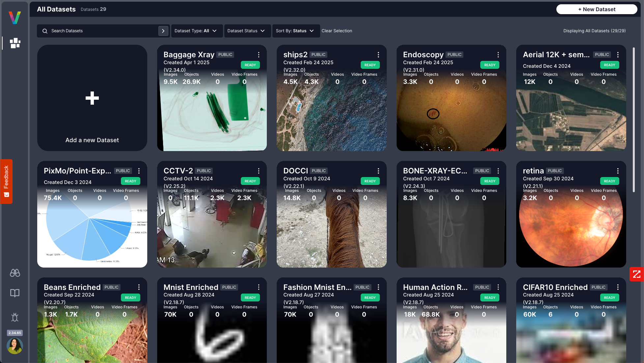Click the New Dataset button
This screenshot has height=363, width=644.
click(x=597, y=9)
